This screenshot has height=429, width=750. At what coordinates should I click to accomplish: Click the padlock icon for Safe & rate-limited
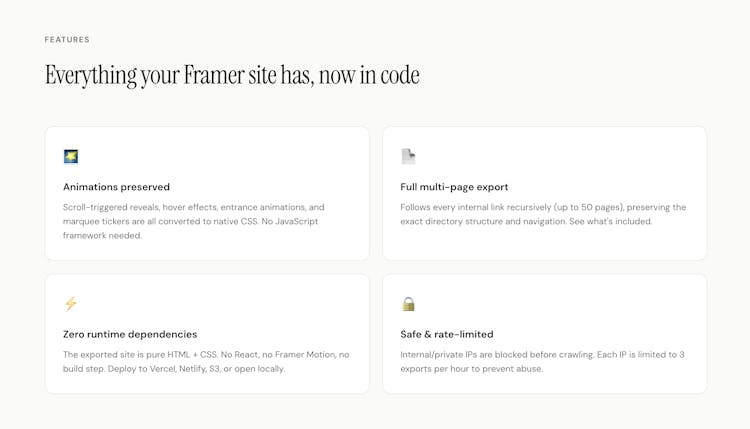pos(408,304)
